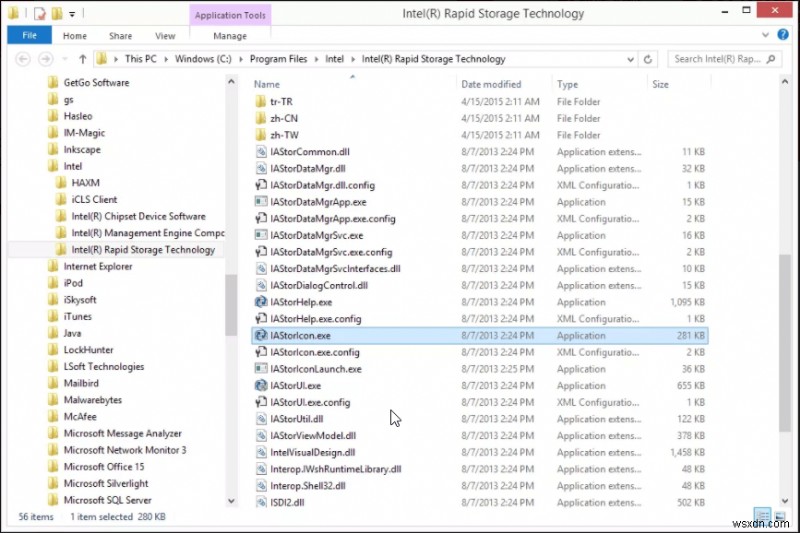Expand breadcrumb arrow after Program Files
Screen dimensions: 800x533
click(316, 59)
